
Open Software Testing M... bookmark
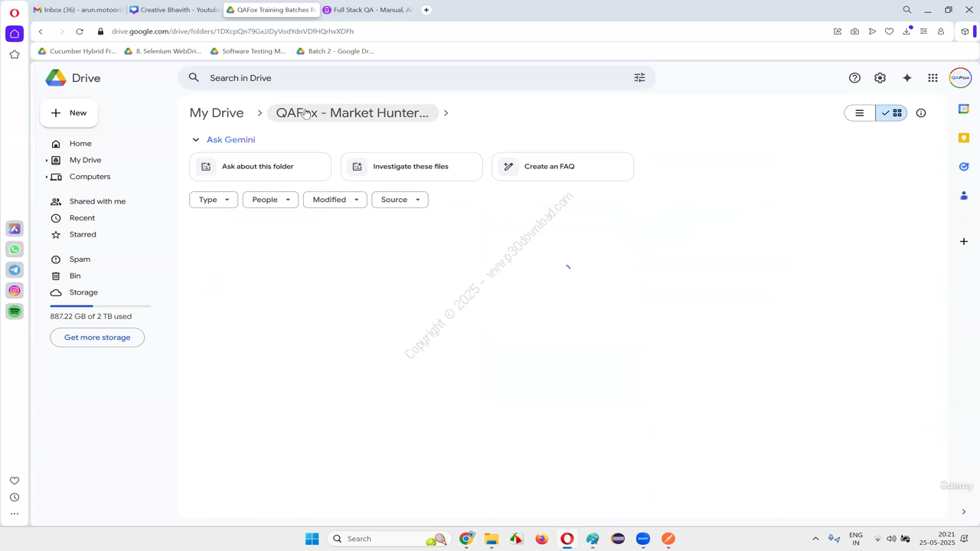(x=248, y=51)
